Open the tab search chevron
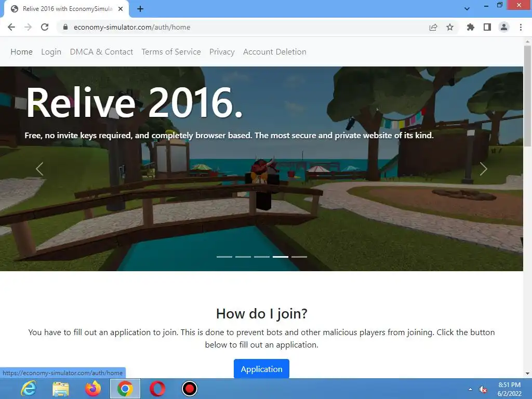 [x=467, y=9]
